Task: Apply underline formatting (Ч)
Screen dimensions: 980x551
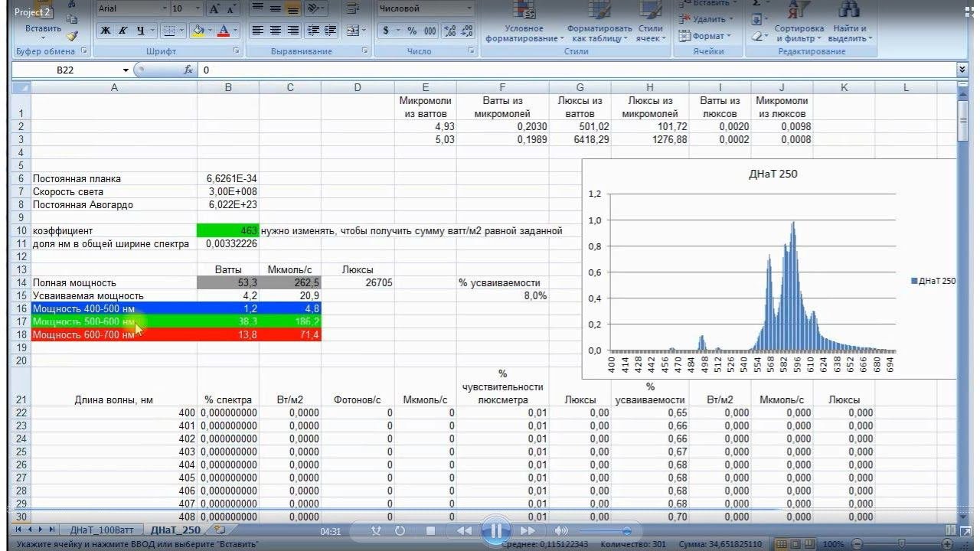Action: [x=141, y=31]
